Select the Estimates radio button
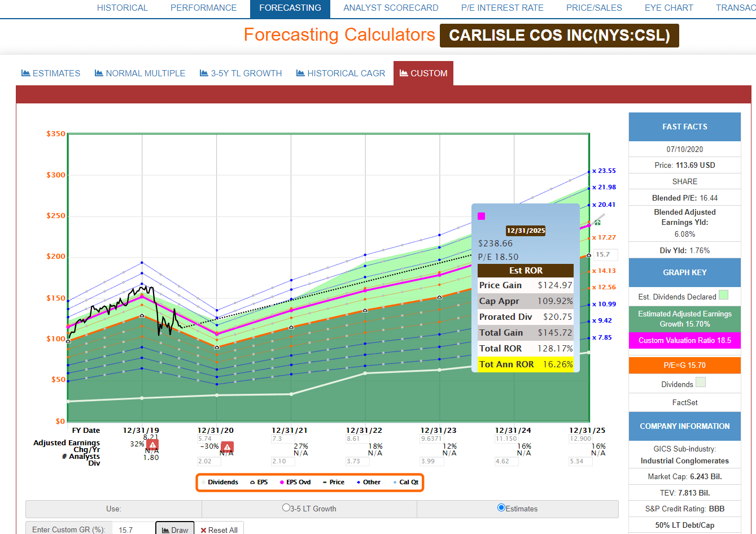This screenshot has width=756, height=534. click(x=501, y=507)
